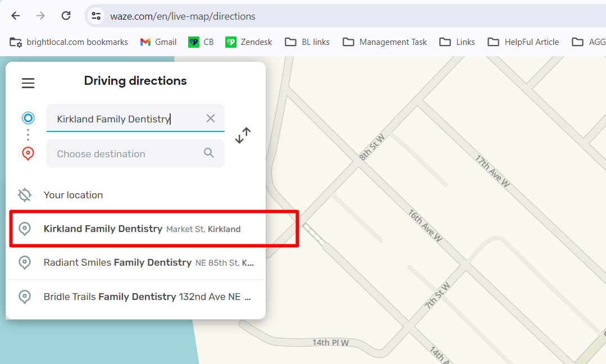This screenshot has width=606, height=364.
Task: Click the Choose destination field
Action: pyautogui.click(x=136, y=153)
